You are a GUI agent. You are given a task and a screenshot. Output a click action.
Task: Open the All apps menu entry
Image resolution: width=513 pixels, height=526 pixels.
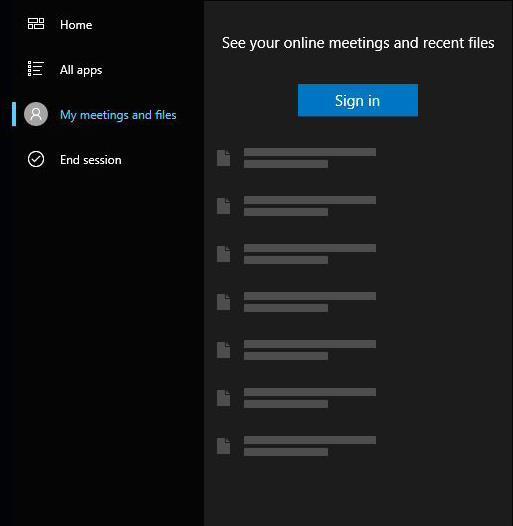(81, 70)
